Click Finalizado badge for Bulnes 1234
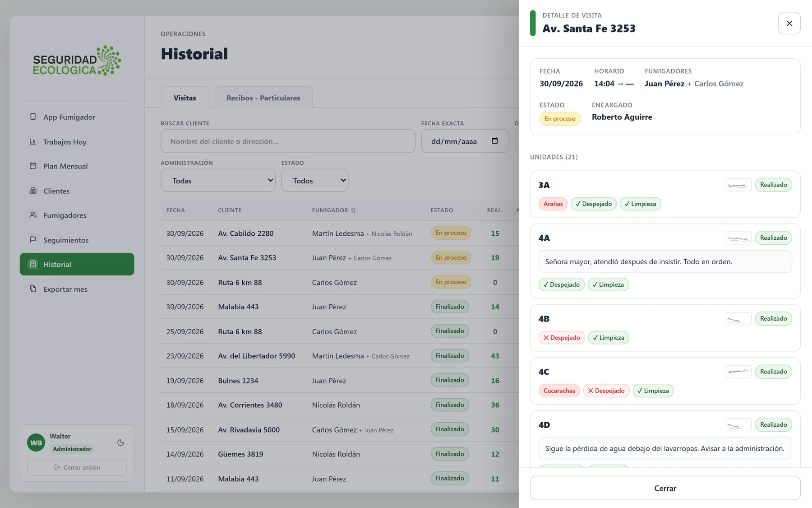Screen dimensions: 812x508 pyautogui.click(x=450, y=380)
